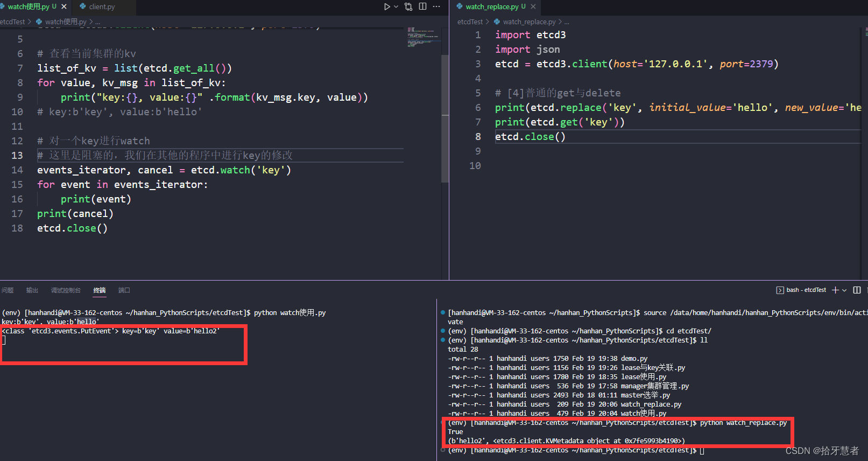Open the 问题 (Problems) panel tab
868x461 pixels.
pyautogui.click(x=8, y=290)
